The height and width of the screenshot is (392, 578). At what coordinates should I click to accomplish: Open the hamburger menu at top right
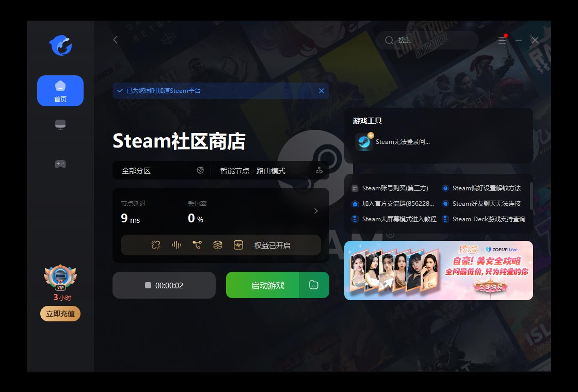click(x=502, y=40)
